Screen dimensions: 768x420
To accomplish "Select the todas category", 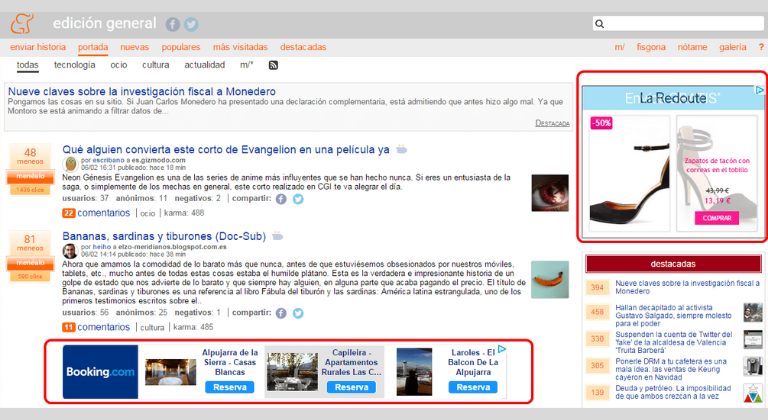I will click(27, 65).
